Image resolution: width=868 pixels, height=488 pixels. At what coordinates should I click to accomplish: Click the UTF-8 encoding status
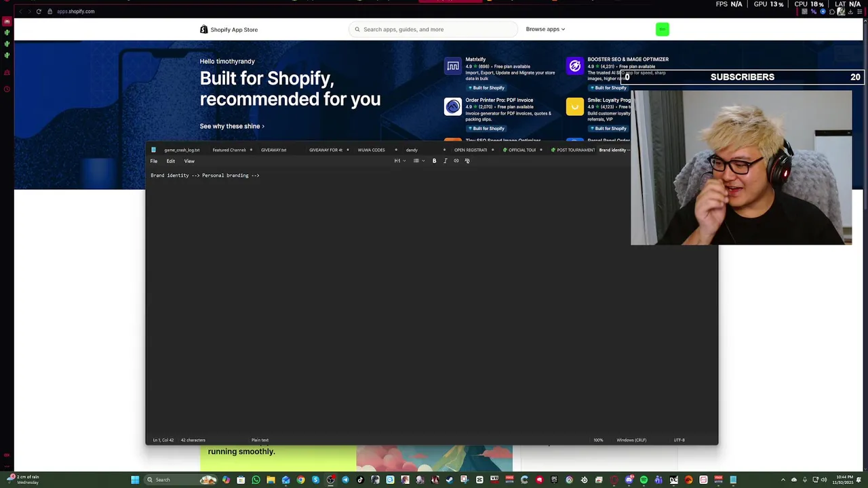pos(679,440)
